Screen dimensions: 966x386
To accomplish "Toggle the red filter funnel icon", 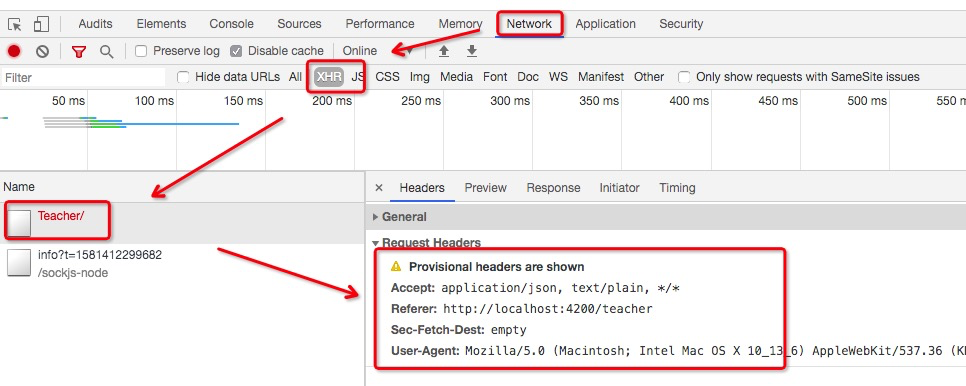I will pyautogui.click(x=78, y=52).
